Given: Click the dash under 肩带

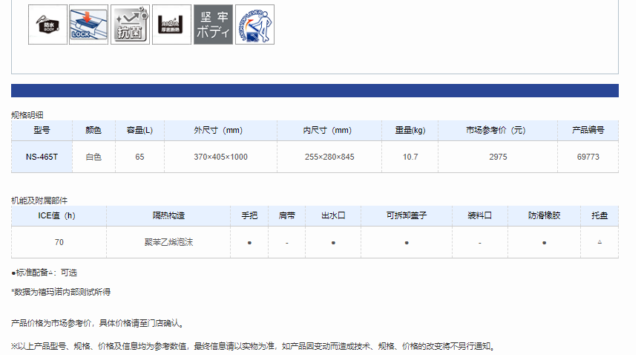Looking at the screenshot, I should [286, 243].
